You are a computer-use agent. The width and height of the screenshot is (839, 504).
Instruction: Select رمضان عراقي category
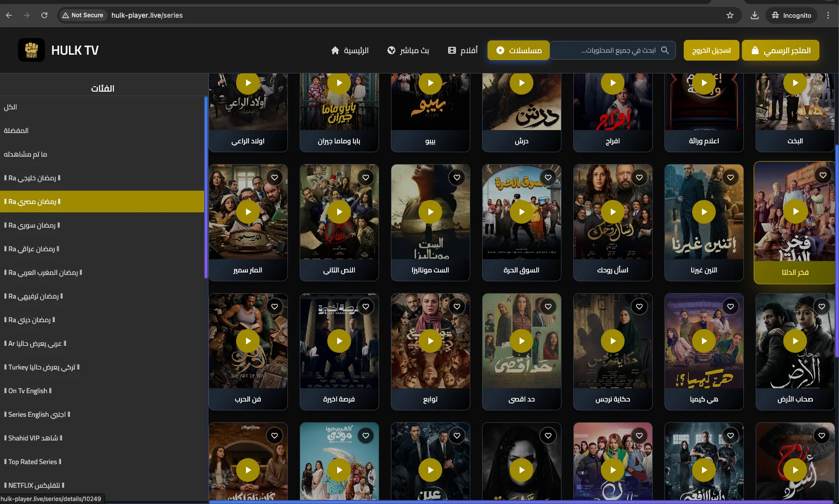click(102, 249)
